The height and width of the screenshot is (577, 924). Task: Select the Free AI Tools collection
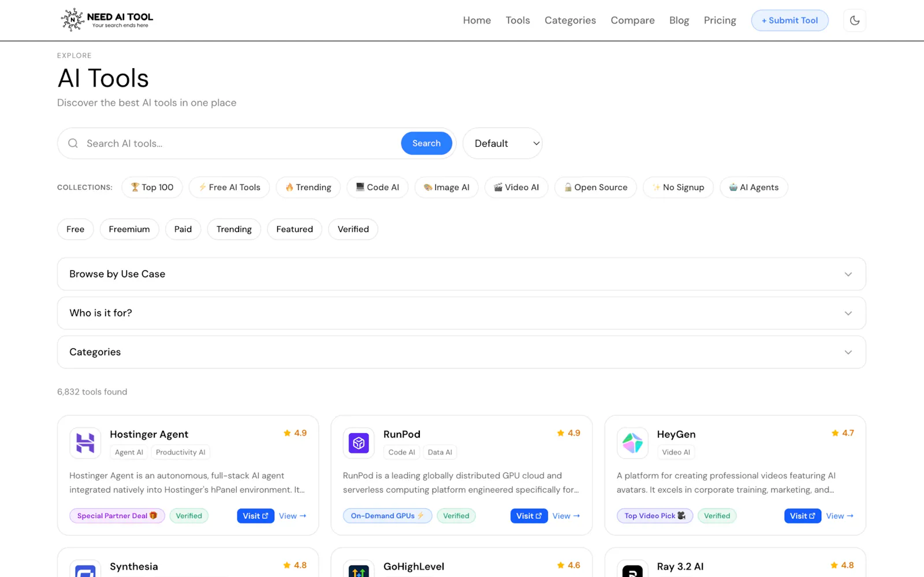(x=229, y=187)
